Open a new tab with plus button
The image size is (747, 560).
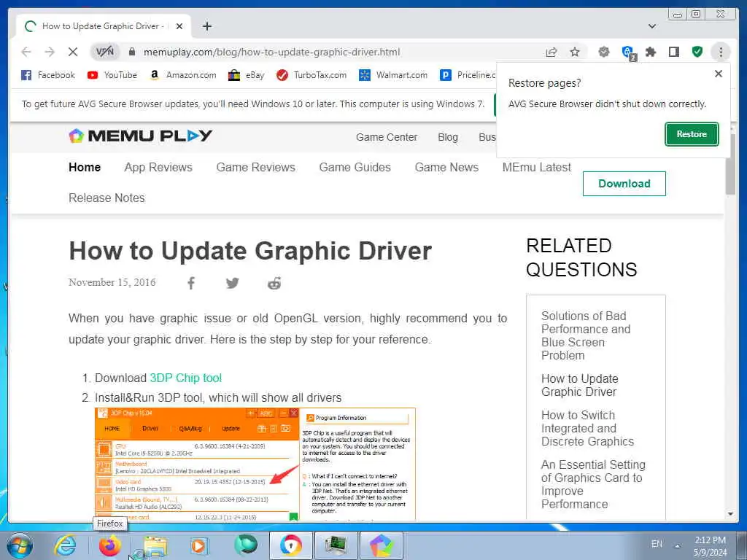point(206,26)
